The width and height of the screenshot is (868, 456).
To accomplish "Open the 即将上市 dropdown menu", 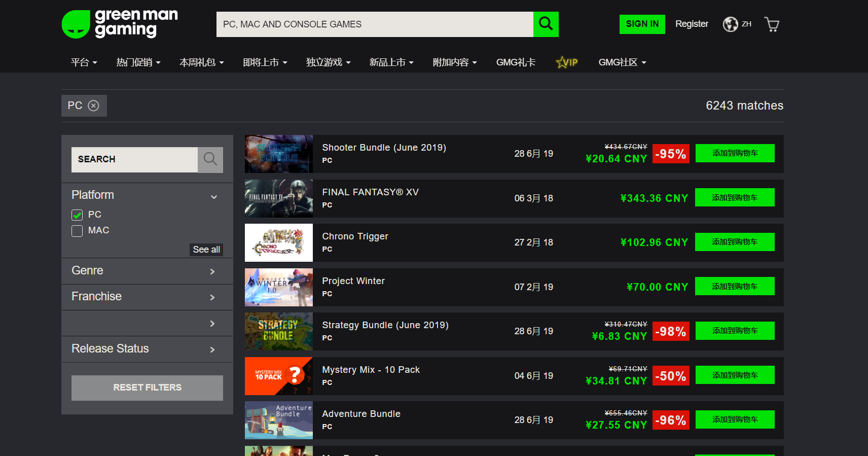I will tap(265, 62).
